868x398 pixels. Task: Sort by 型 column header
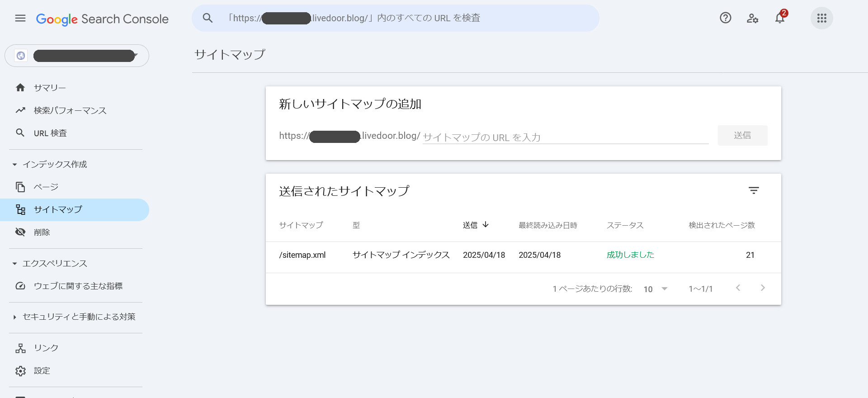356,225
